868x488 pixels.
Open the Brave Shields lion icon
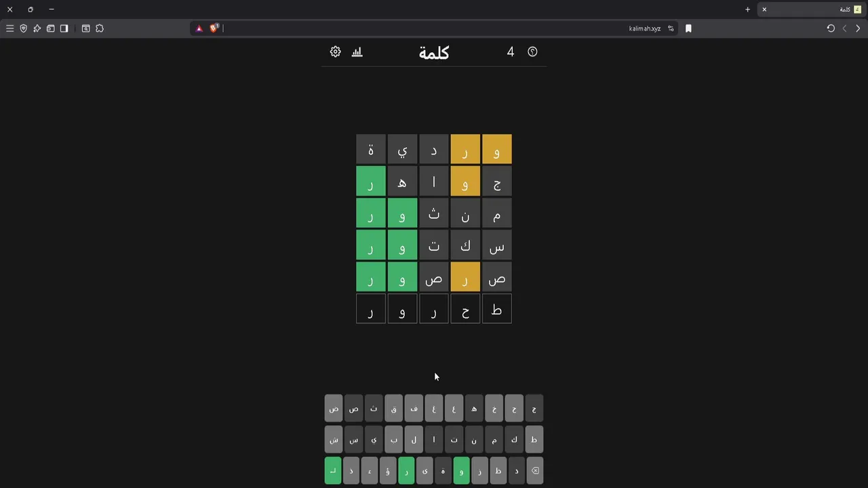pyautogui.click(x=214, y=28)
